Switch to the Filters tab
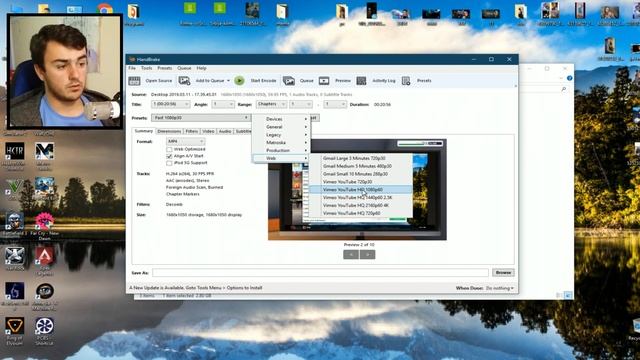 point(191,131)
